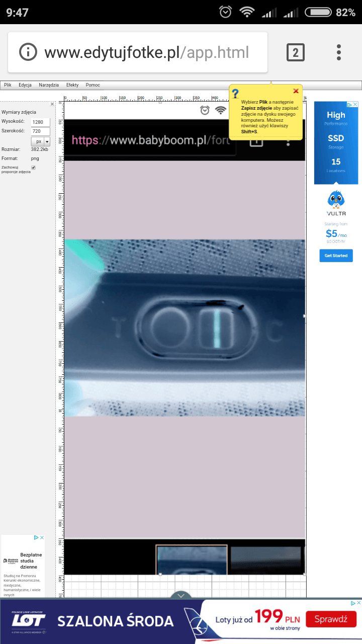Screen dimensions: 362x644
Task: Close the LOT banner ad
Action: point(358,603)
